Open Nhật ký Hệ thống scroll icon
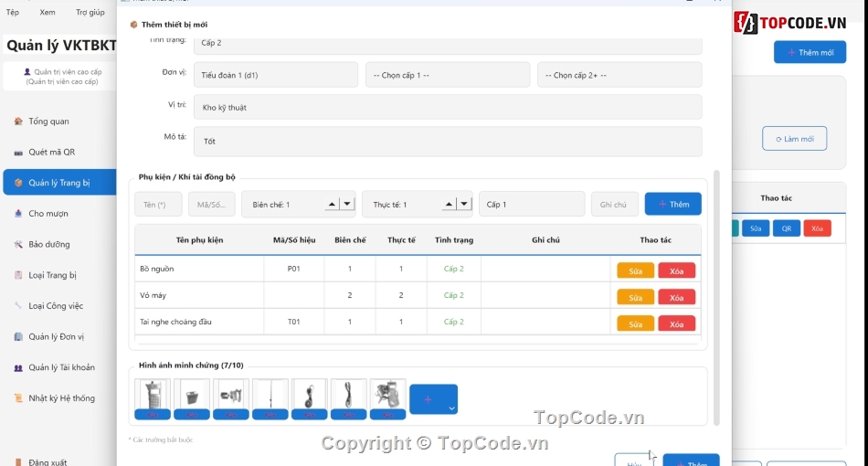The width and height of the screenshot is (868, 466). pyautogui.click(x=18, y=398)
